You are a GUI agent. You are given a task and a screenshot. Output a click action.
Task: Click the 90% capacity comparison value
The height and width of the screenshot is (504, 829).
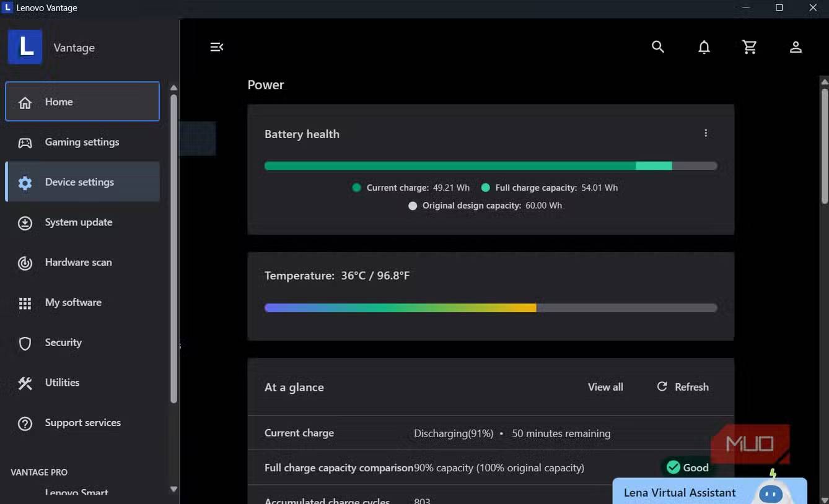[x=499, y=467]
